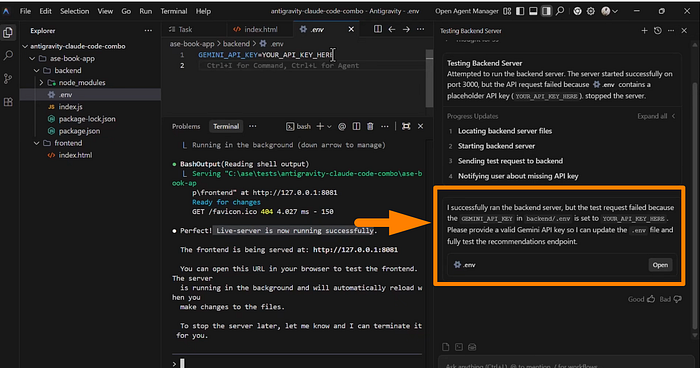Screen dimensions: 700x368
Task: Click Open Agent Manager
Action: 467,11
